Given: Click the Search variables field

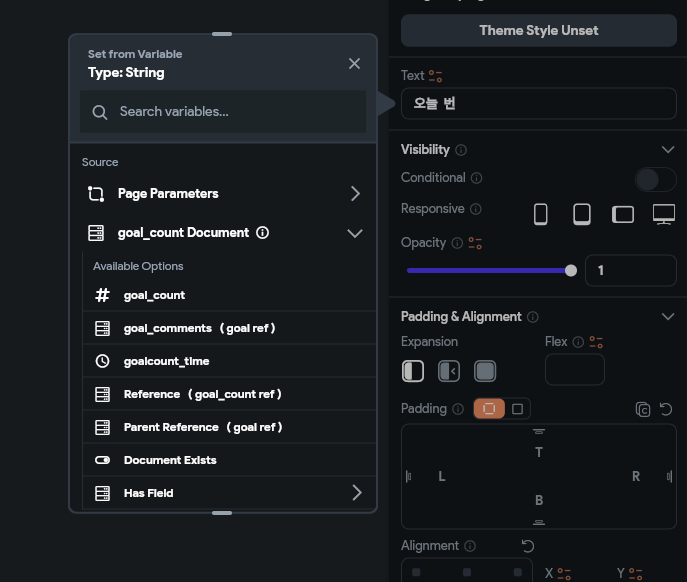Looking at the screenshot, I should pos(223,111).
